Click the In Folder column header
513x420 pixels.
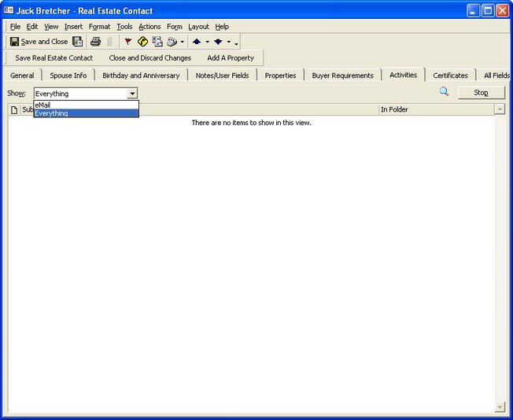point(435,109)
